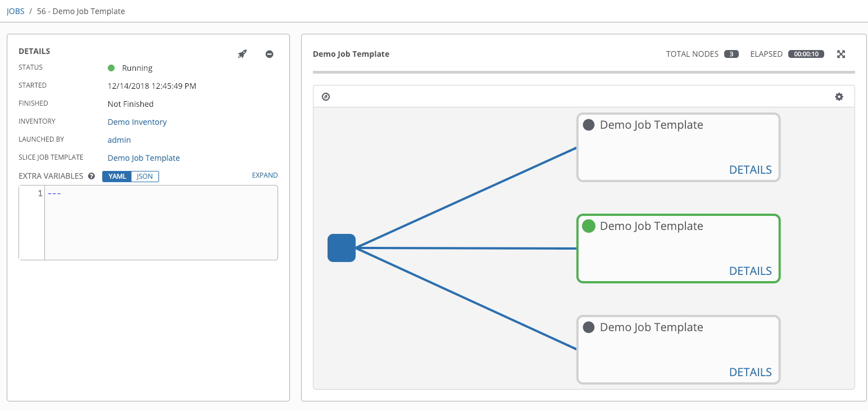View DETAILS of the running middle node
Image resolution: width=868 pixels, height=411 pixels.
pos(750,271)
